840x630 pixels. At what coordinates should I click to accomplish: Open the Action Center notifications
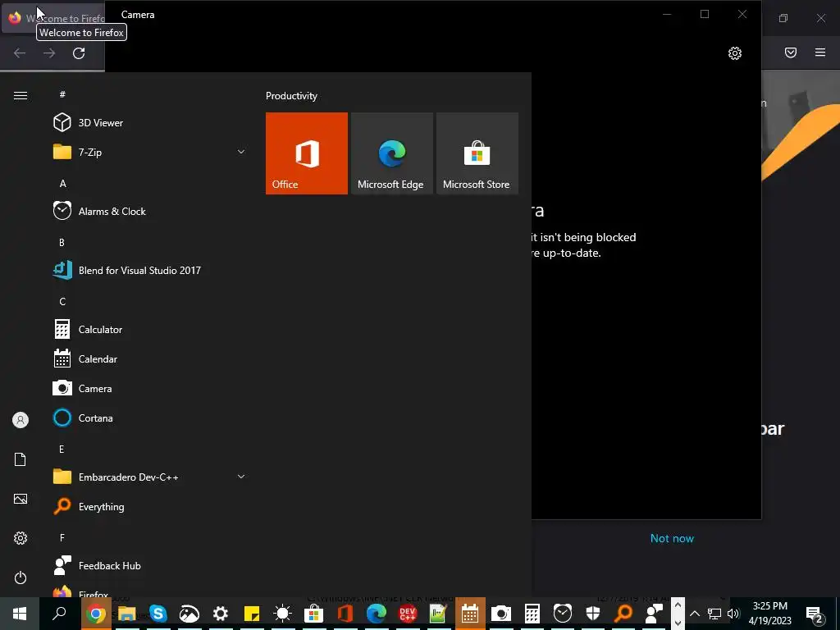tap(815, 614)
